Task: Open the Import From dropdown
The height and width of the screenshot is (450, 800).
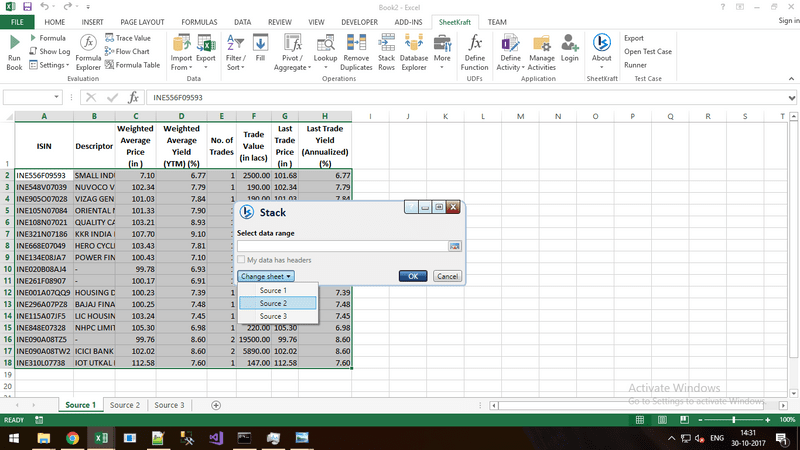Action: point(181,53)
